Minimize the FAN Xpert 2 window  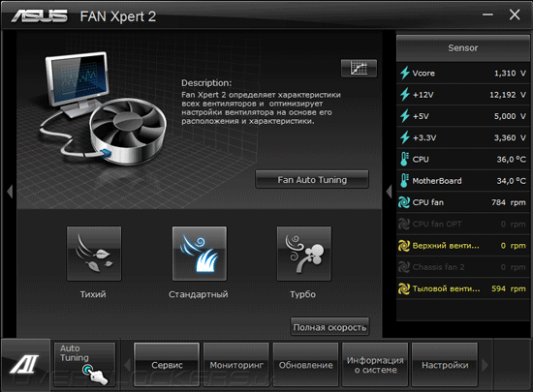pyautogui.click(x=487, y=15)
